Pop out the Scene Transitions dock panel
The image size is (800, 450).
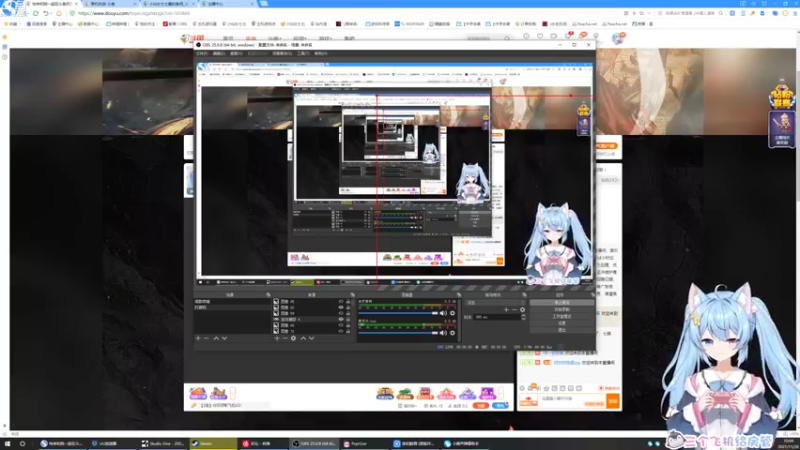[524, 295]
